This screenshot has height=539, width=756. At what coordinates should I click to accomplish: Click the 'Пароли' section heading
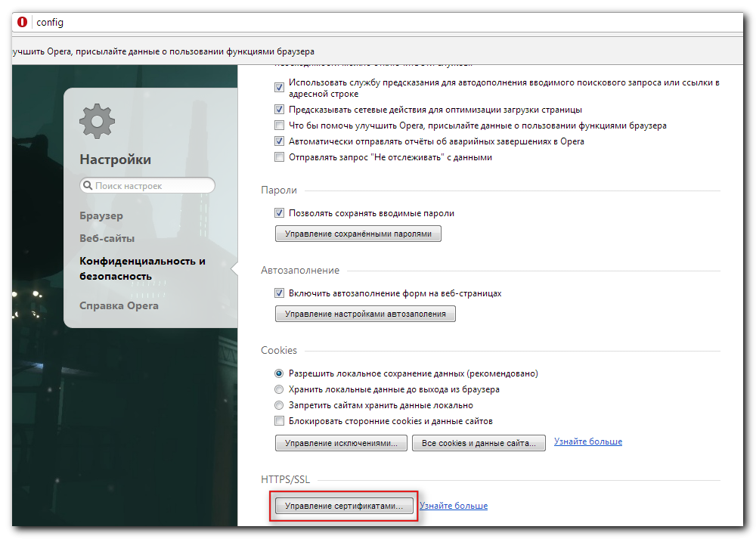[279, 191]
